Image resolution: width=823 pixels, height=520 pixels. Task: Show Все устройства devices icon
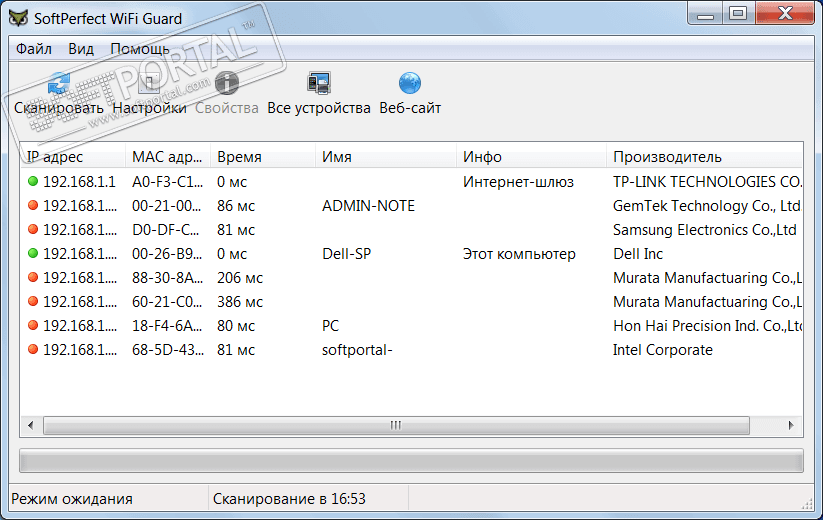pos(319,83)
